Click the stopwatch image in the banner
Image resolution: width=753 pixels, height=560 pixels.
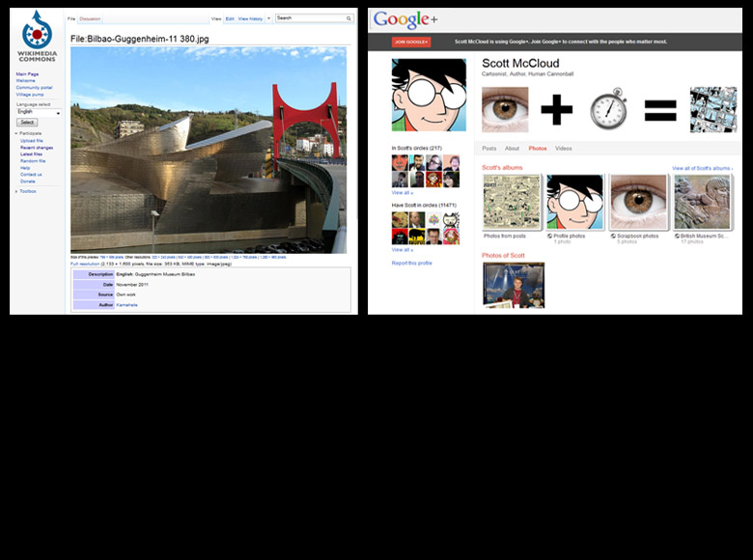tap(607, 108)
